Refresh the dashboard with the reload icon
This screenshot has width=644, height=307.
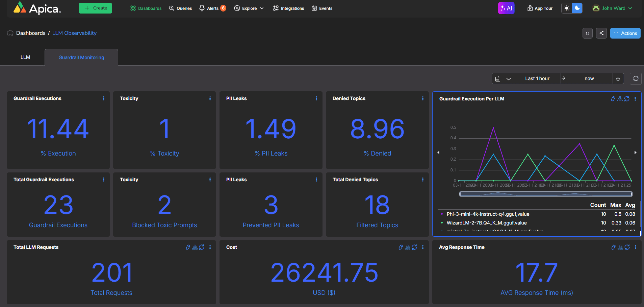click(x=636, y=78)
